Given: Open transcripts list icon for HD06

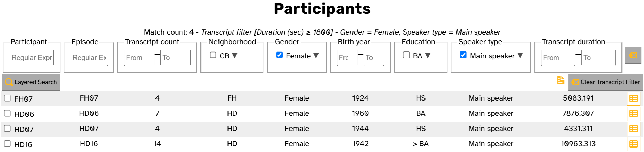Looking at the screenshot, I should pyautogui.click(x=634, y=114).
